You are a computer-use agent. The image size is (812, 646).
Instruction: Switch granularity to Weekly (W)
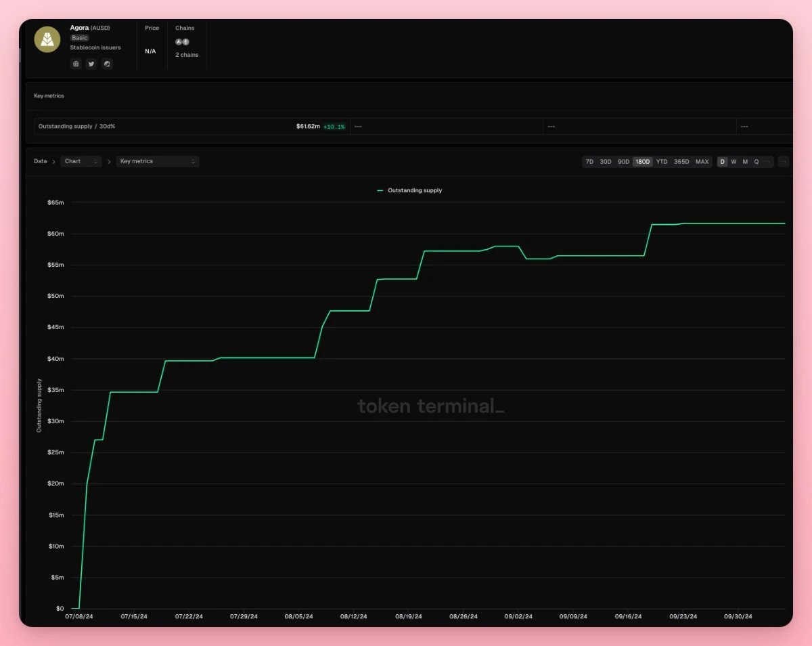(x=734, y=162)
